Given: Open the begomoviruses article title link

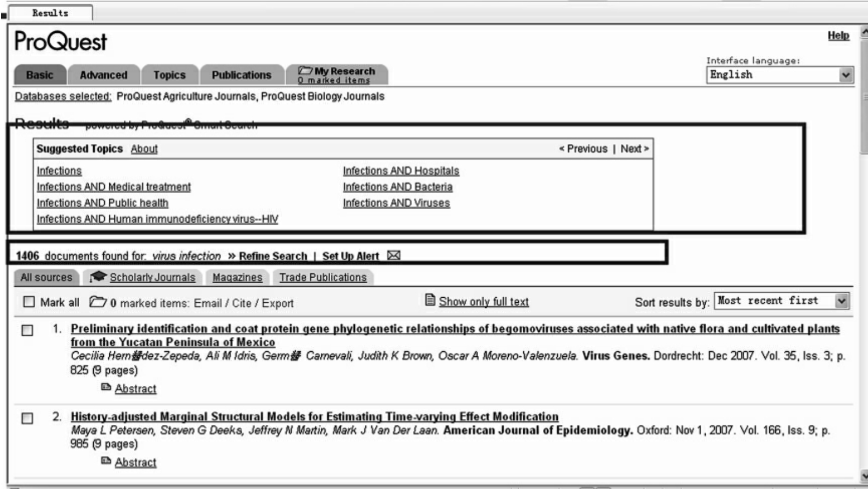Looking at the screenshot, I should click(x=455, y=335).
